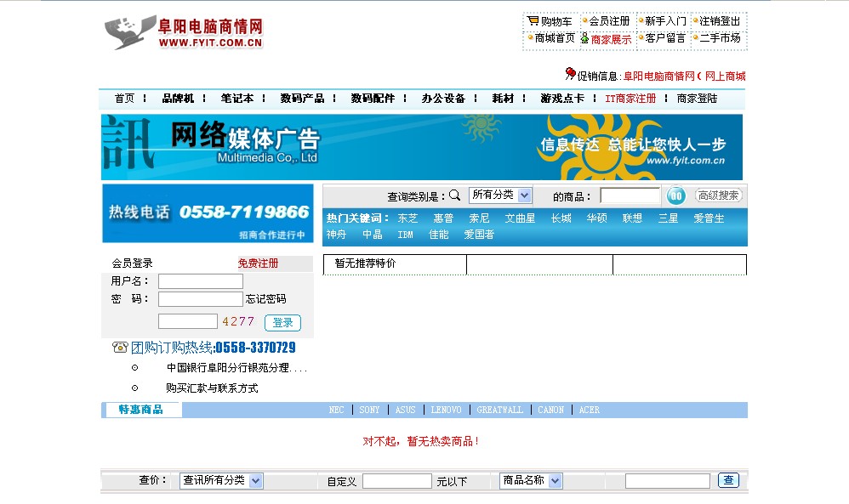Click the green person icon next to 商家展示
This screenshot has width=849, height=504.
point(584,38)
